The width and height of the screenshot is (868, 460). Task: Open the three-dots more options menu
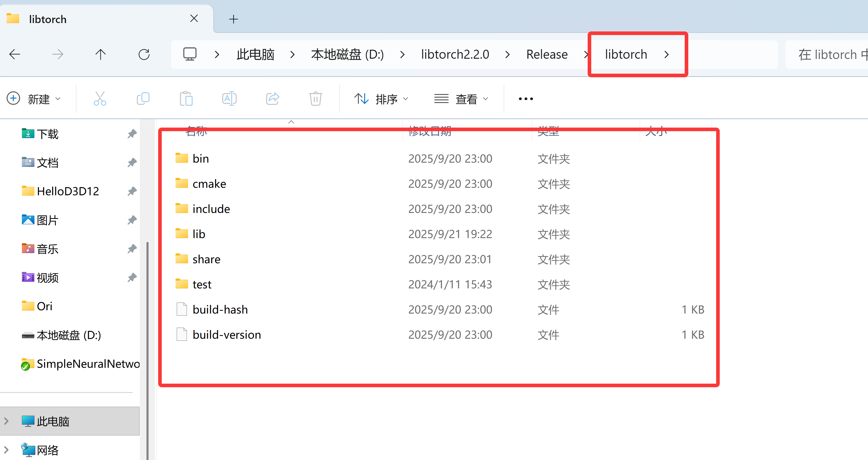(x=526, y=99)
